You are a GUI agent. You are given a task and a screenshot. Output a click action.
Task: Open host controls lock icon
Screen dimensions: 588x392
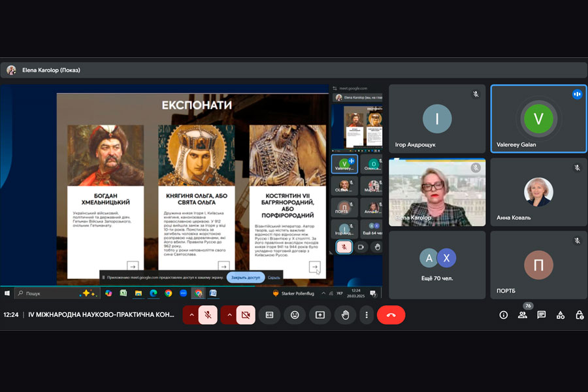click(x=580, y=315)
